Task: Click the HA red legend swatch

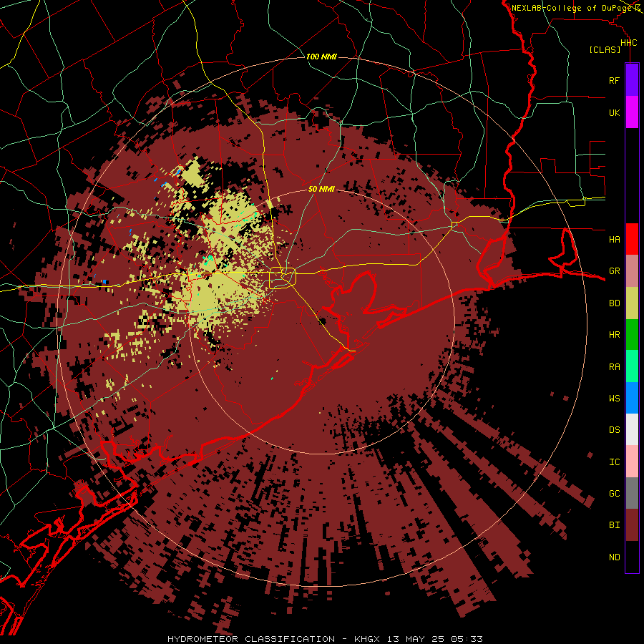Action: pyautogui.click(x=632, y=239)
